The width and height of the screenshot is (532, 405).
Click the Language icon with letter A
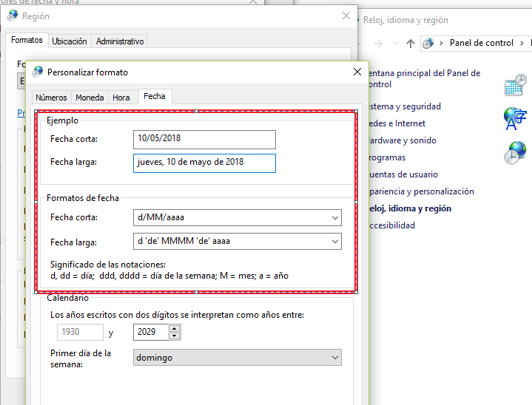point(515,118)
